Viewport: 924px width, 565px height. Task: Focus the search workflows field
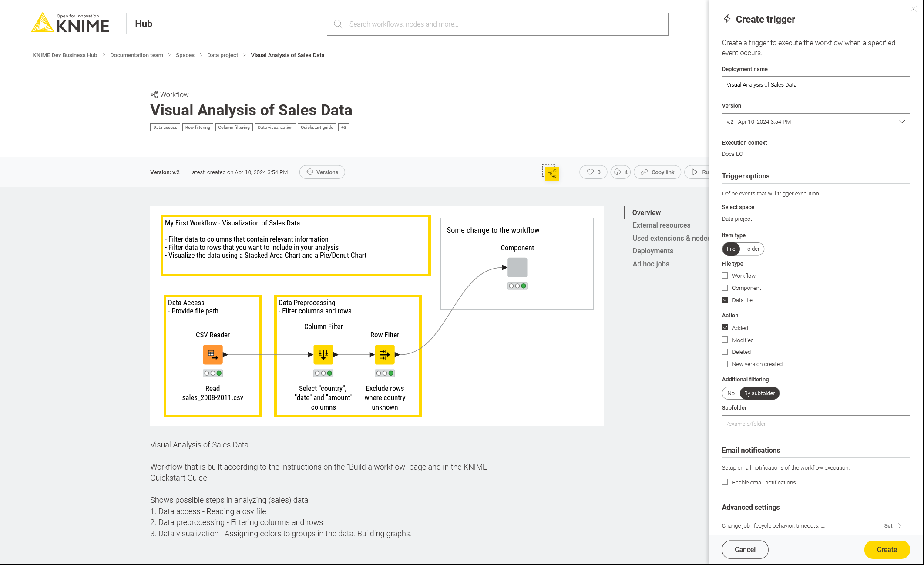coord(497,24)
